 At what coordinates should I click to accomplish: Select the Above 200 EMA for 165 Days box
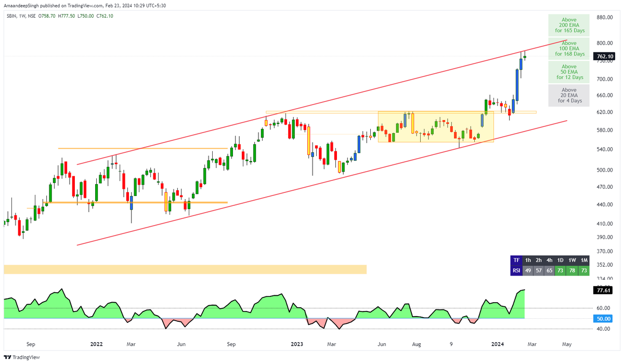tap(569, 25)
